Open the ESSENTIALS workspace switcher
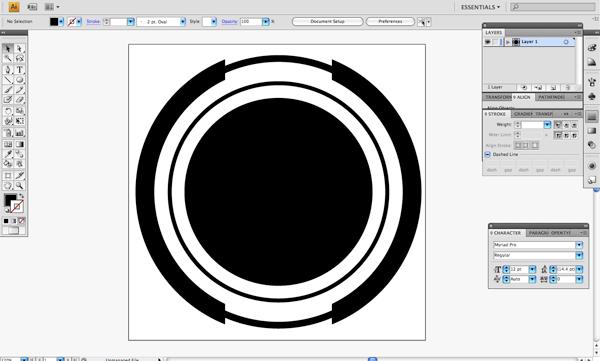 click(480, 7)
